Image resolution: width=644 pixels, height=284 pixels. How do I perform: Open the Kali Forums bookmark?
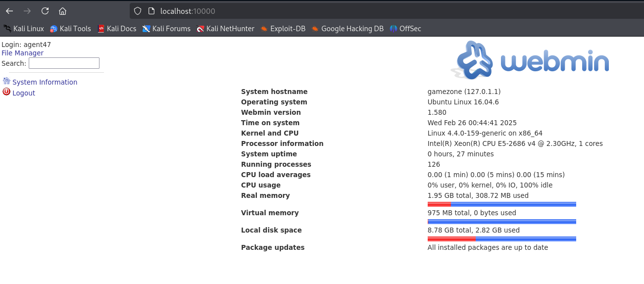(x=166, y=29)
